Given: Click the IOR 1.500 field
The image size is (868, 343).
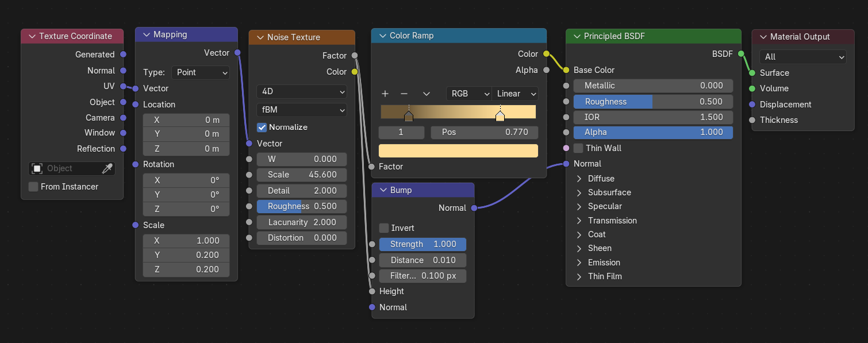Looking at the screenshot, I should (x=653, y=117).
